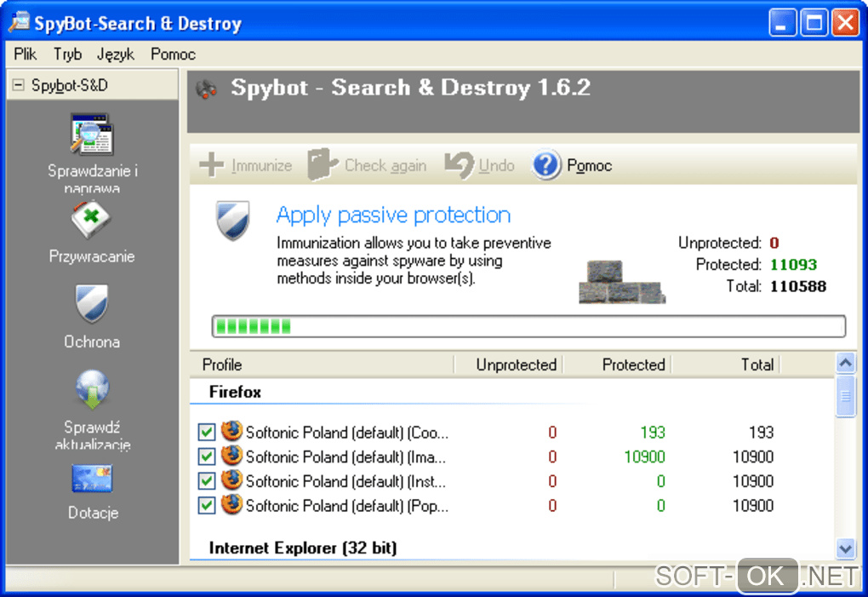Click the Protected column header
Image resolution: width=868 pixels, height=597 pixels.
pyautogui.click(x=617, y=365)
